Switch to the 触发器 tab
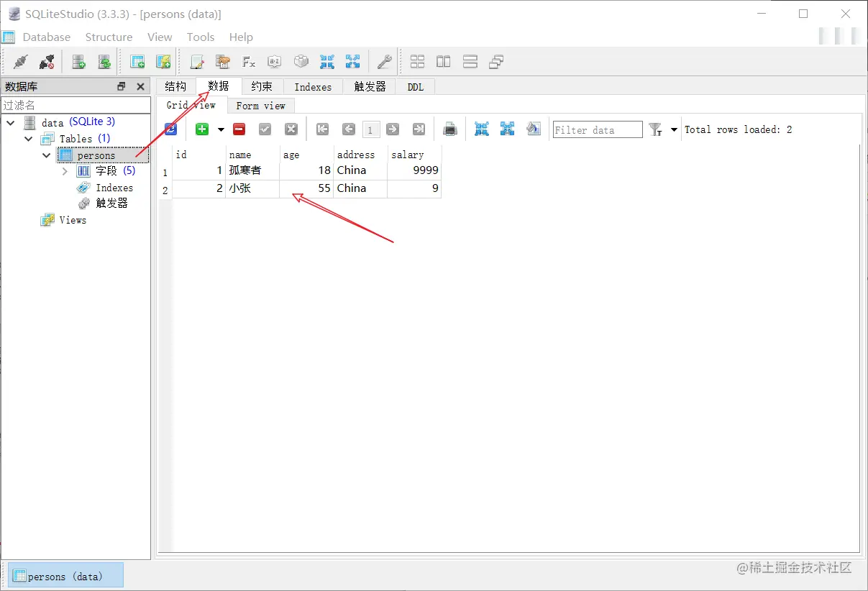The width and height of the screenshot is (868, 591). point(370,86)
